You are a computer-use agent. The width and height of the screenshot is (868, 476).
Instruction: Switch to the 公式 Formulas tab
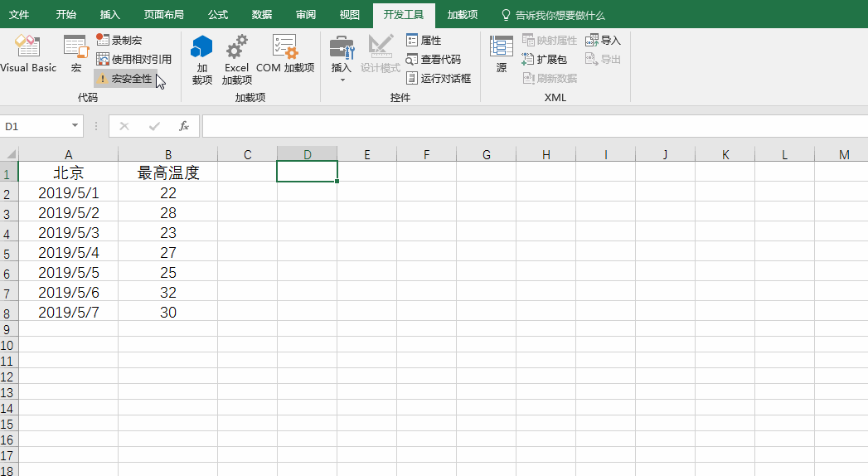click(218, 15)
